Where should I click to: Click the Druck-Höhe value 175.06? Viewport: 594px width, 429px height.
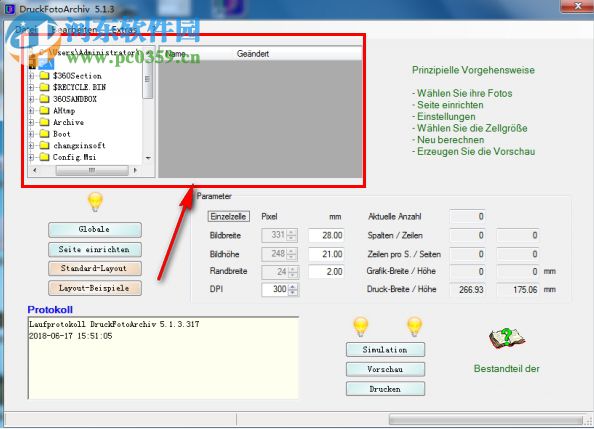517,290
